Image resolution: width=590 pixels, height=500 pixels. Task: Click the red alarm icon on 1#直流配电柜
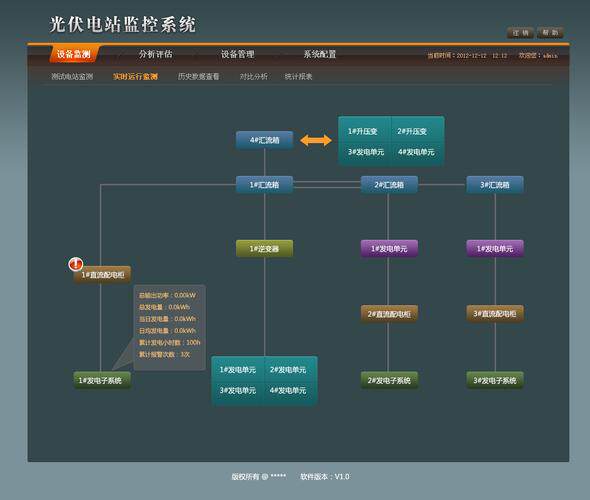[76, 264]
